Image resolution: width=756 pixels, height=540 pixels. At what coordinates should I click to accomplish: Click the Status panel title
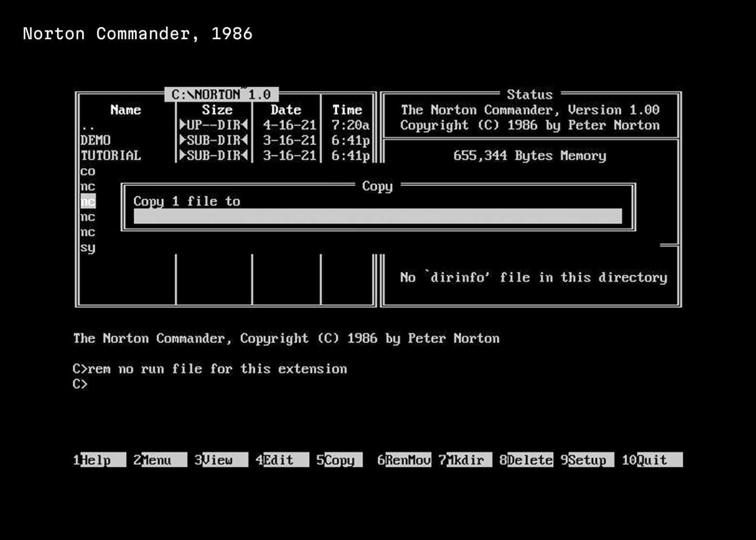coord(530,94)
